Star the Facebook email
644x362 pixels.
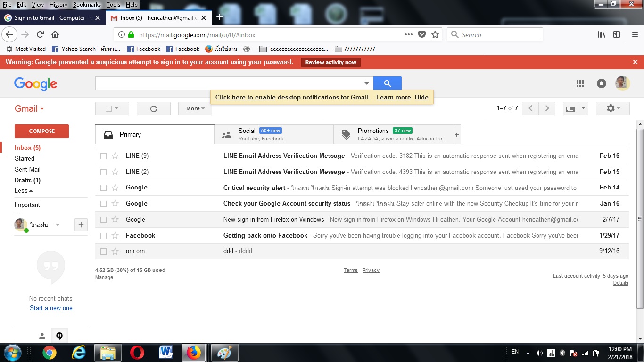[x=115, y=235]
